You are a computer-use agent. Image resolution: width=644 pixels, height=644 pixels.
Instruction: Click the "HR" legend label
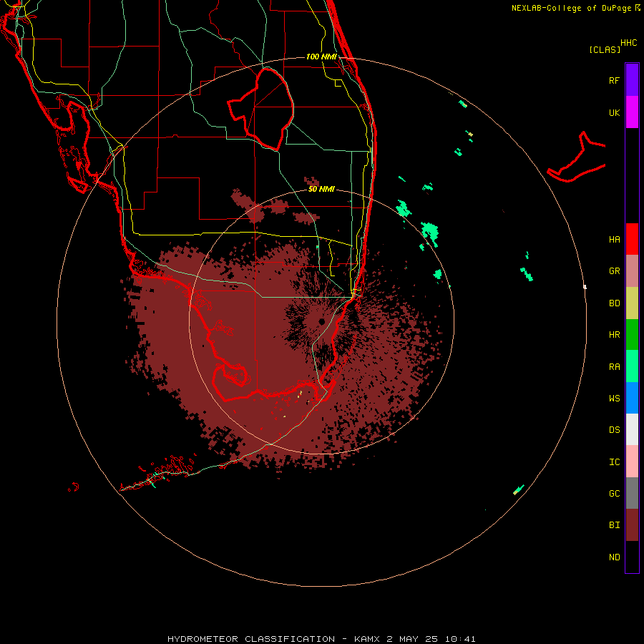point(614,335)
